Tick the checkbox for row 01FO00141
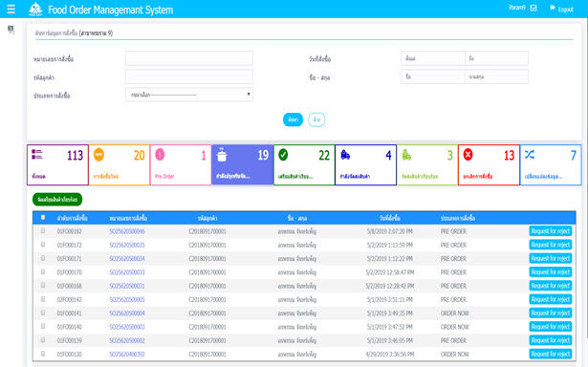 click(x=43, y=313)
